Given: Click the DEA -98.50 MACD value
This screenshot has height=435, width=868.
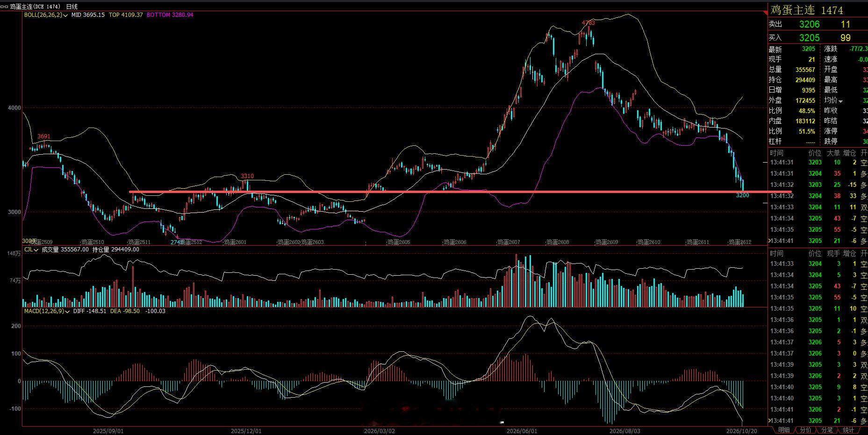Looking at the screenshot, I should 125,311.
